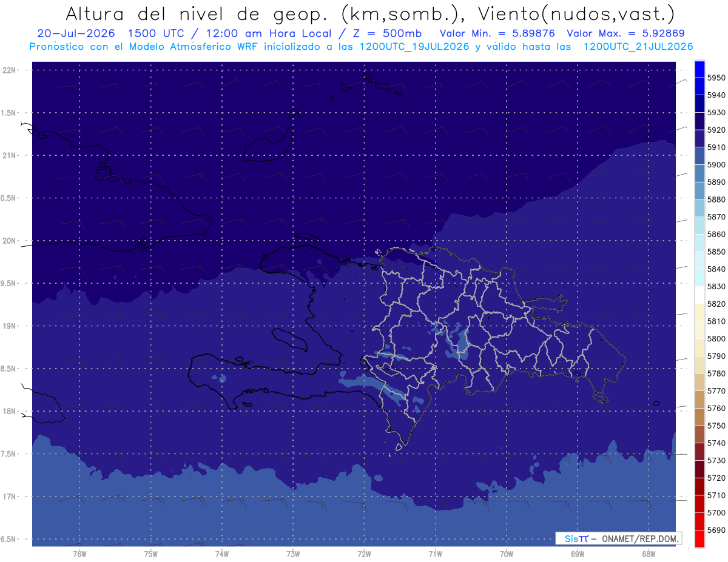728x562 pixels.
Task: Click the 21N latitude label
Action: tap(10, 156)
